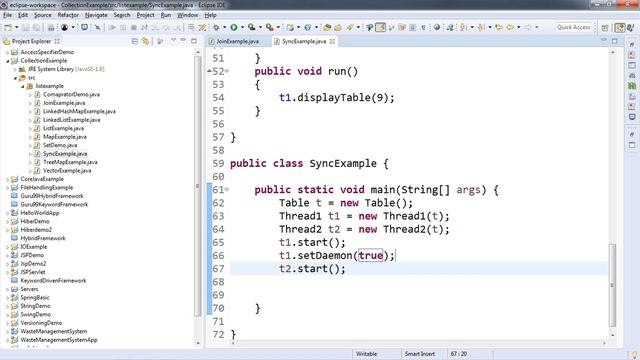Click the Project Explorer vertical scrollbar
The height and width of the screenshot is (360, 640).
point(198,186)
